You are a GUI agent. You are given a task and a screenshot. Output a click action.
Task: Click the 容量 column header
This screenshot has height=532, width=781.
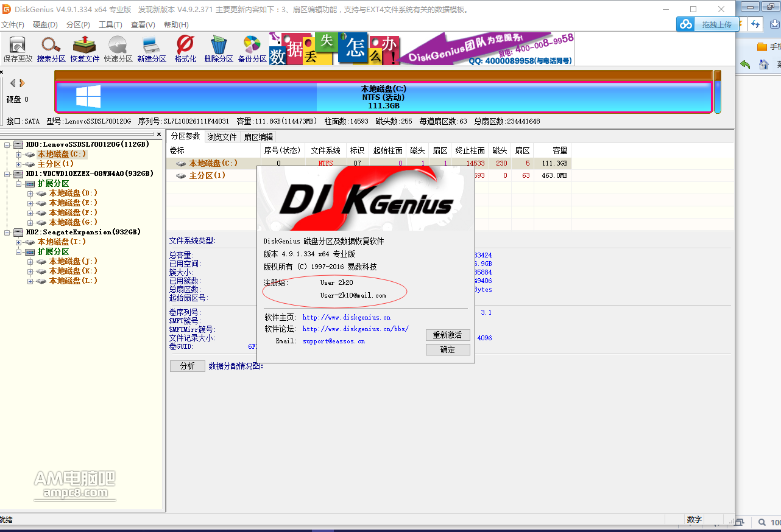553,150
